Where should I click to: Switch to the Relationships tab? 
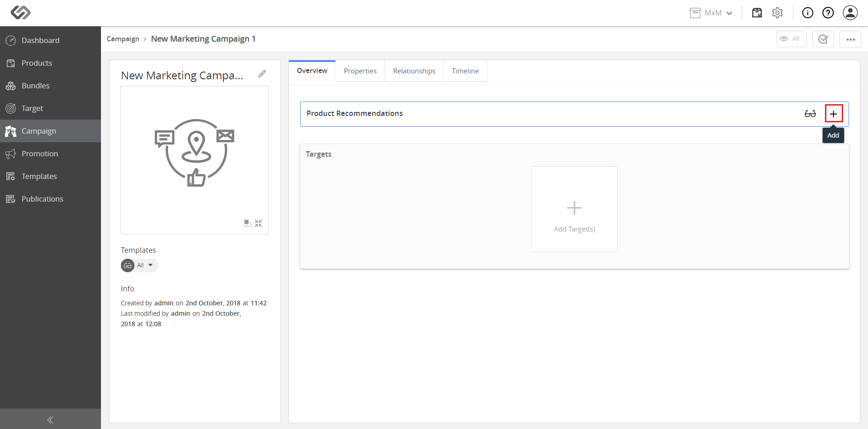pyautogui.click(x=414, y=71)
